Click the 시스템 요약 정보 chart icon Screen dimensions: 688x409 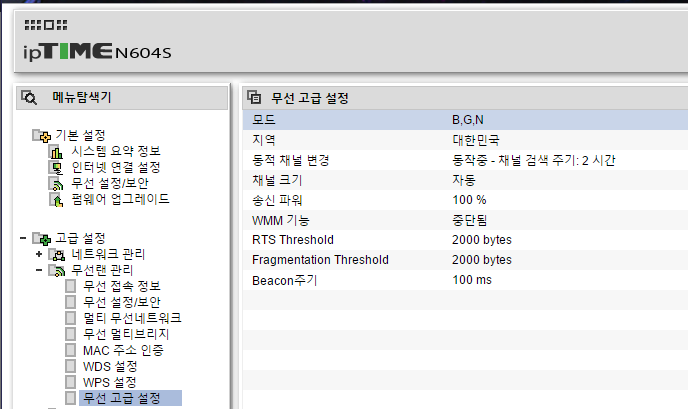pos(56,151)
